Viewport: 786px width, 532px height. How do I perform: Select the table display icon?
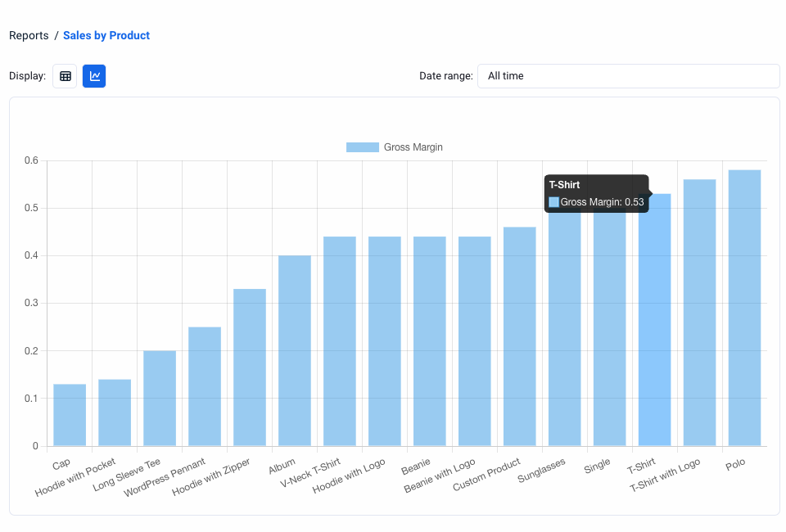tap(65, 75)
